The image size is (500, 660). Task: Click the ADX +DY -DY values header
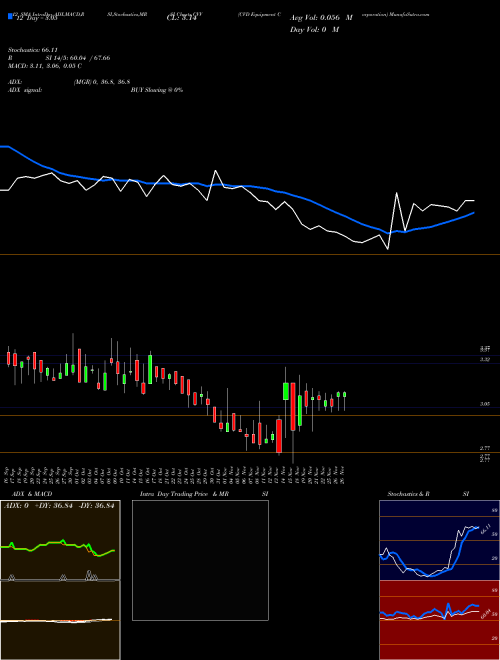(x=59, y=506)
